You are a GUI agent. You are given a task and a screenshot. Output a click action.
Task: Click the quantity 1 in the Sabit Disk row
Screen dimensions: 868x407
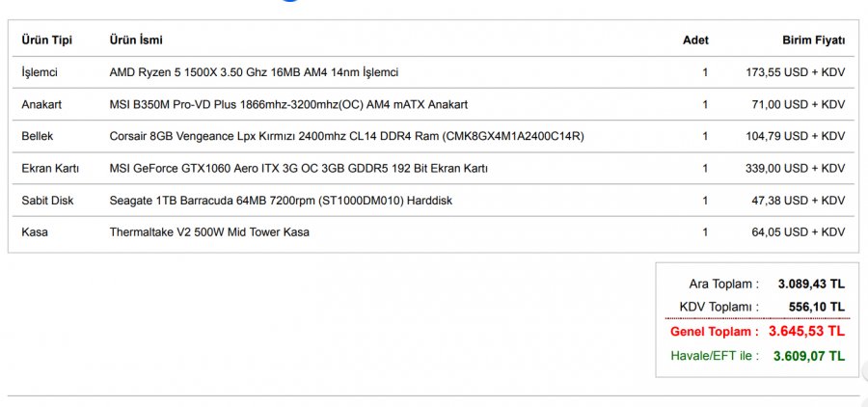[705, 201]
